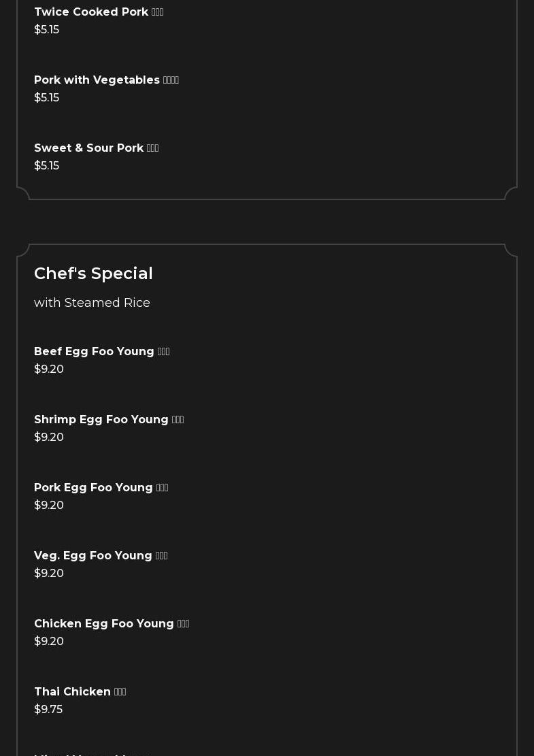Click the price under Sweet & Sour Pork
The width and height of the screenshot is (534, 756).
46,166
